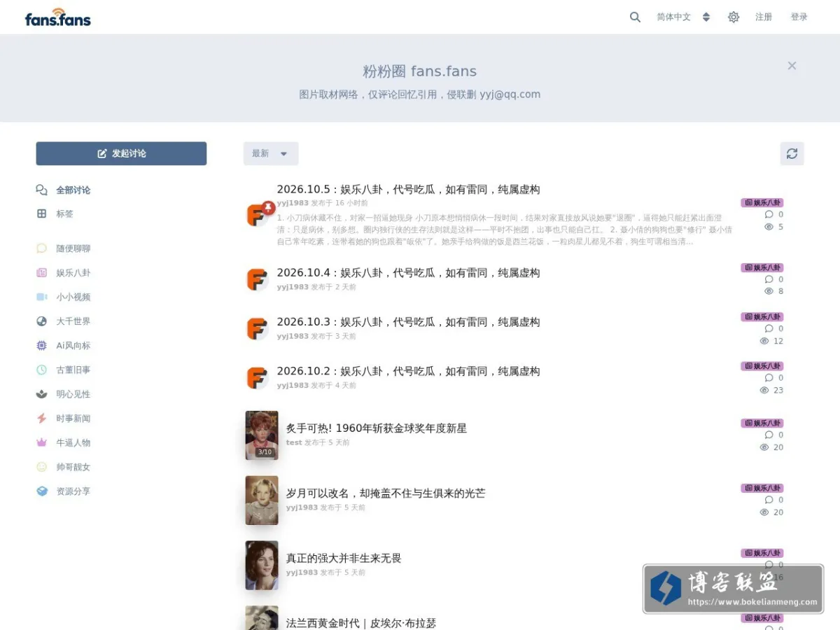Image resolution: width=840 pixels, height=630 pixels.
Task: Go to the 大千世界 category
Action: pyautogui.click(x=73, y=321)
